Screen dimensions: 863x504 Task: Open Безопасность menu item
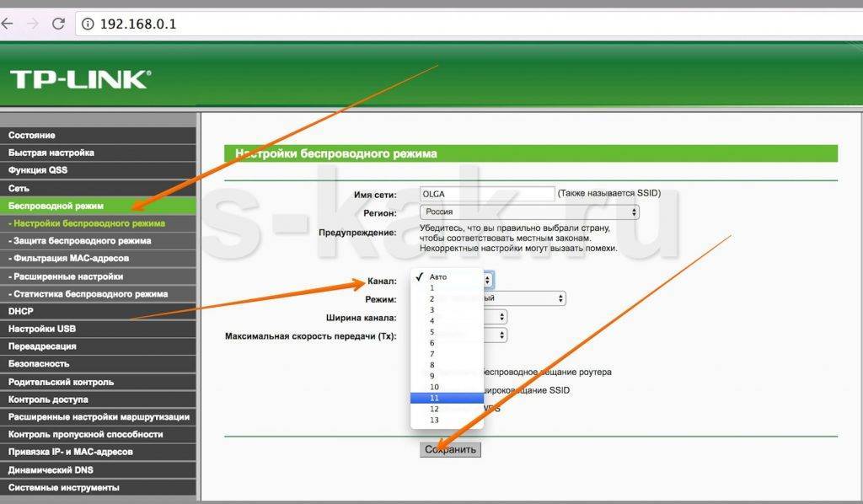[x=98, y=364]
